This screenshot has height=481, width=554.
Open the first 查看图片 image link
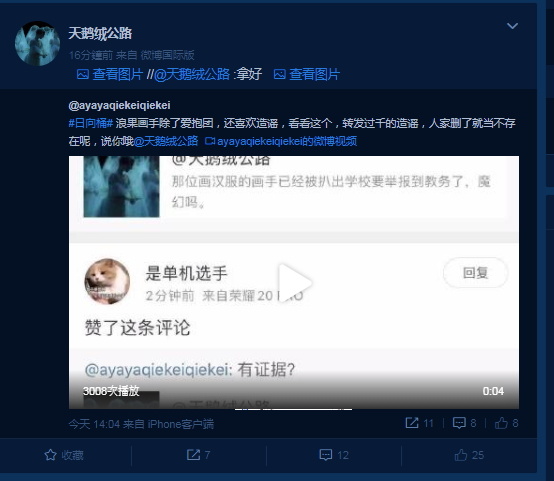(x=117, y=75)
